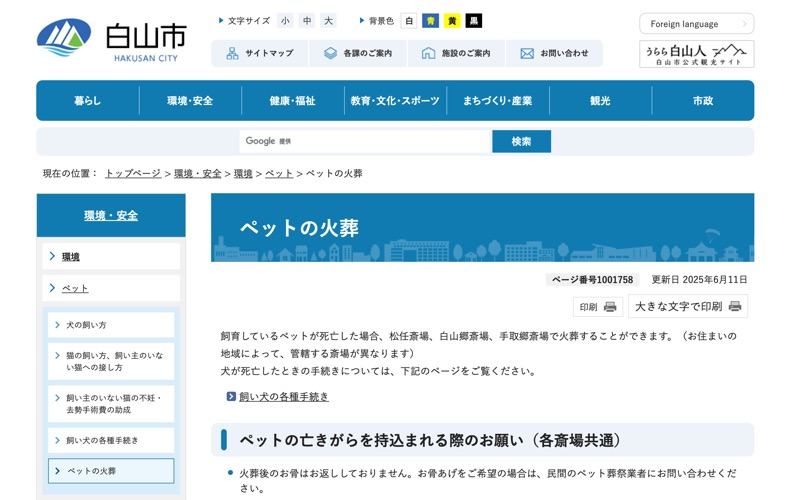
Task: Click the 検索 search button
Action: (521, 141)
